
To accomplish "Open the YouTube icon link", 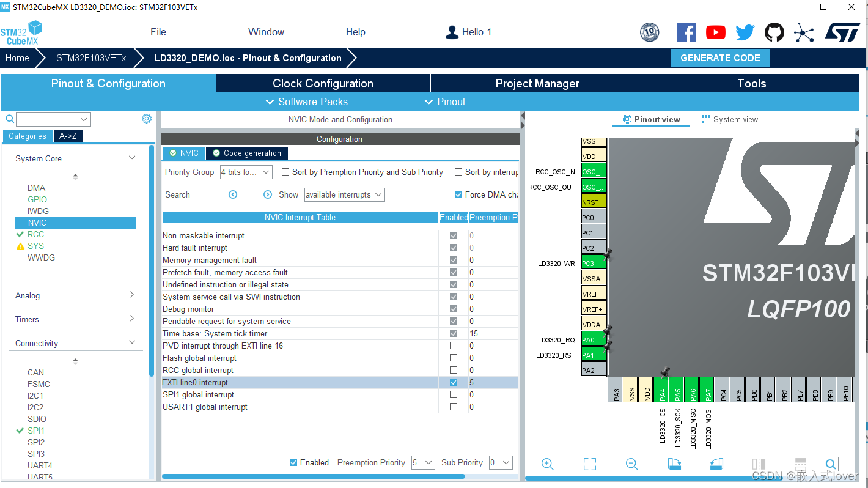I will coord(715,32).
